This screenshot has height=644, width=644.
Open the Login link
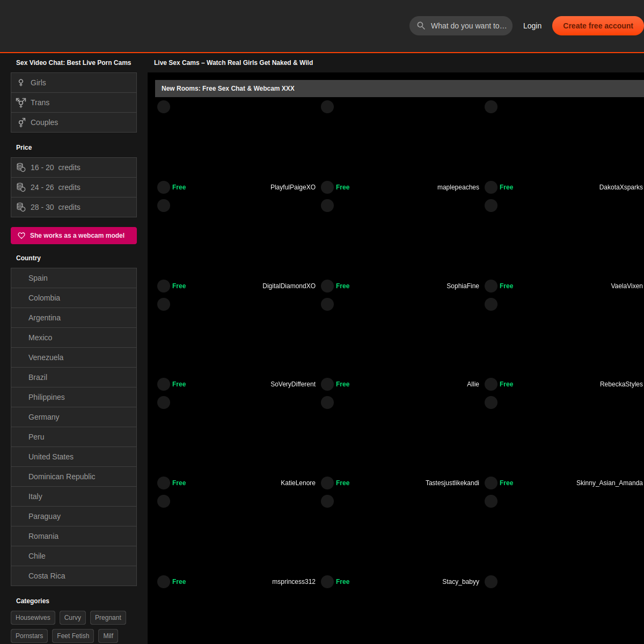coord(532,26)
